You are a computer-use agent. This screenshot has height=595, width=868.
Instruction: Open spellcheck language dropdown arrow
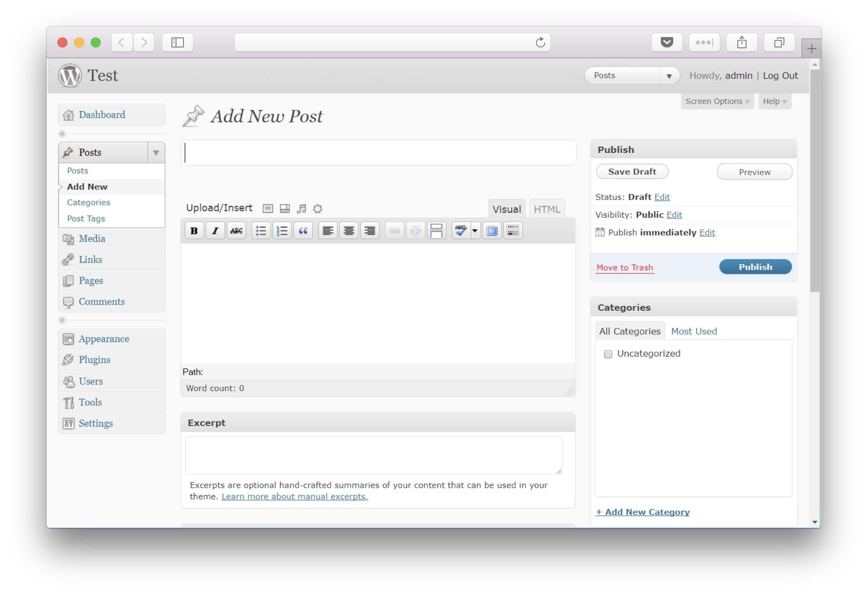(474, 231)
